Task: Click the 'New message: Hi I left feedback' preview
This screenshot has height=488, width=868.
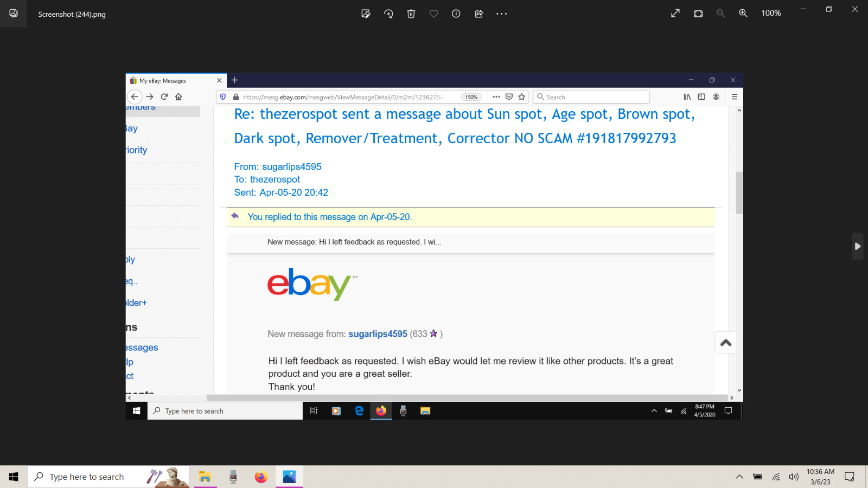Action: [354, 242]
